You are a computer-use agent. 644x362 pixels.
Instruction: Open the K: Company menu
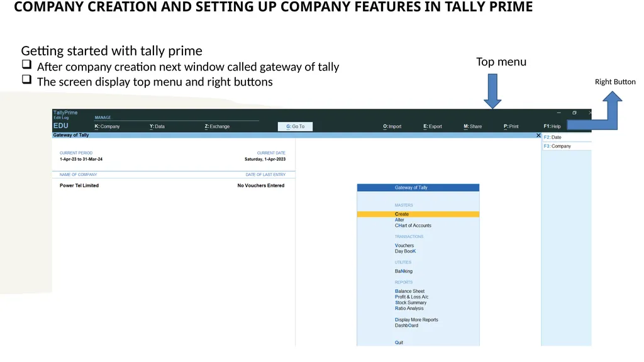(x=107, y=126)
